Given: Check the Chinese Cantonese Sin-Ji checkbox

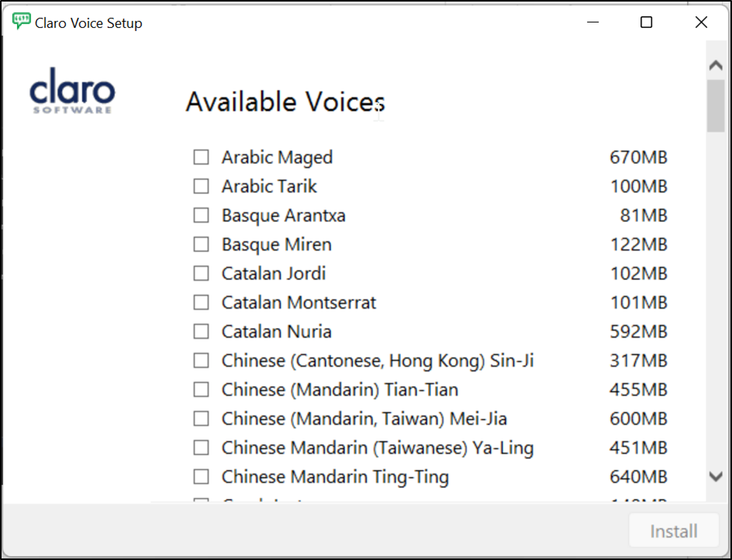Looking at the screenshot, I should (202, 361).
